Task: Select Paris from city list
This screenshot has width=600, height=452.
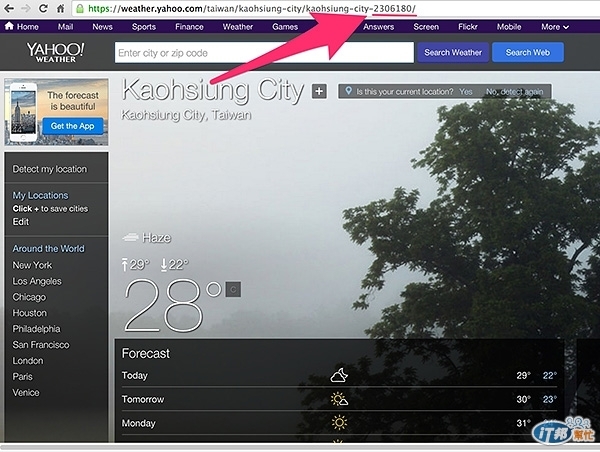Action: [x=22, y=377]
